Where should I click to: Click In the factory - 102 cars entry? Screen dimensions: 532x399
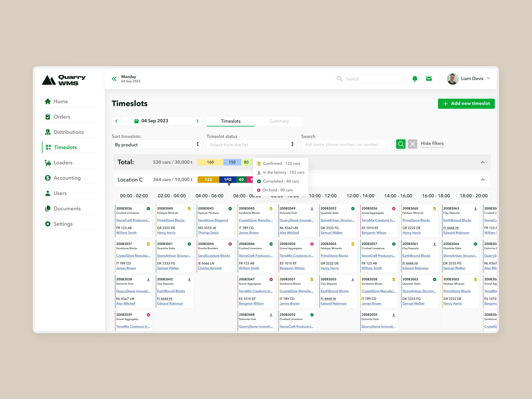click(281, 172)
